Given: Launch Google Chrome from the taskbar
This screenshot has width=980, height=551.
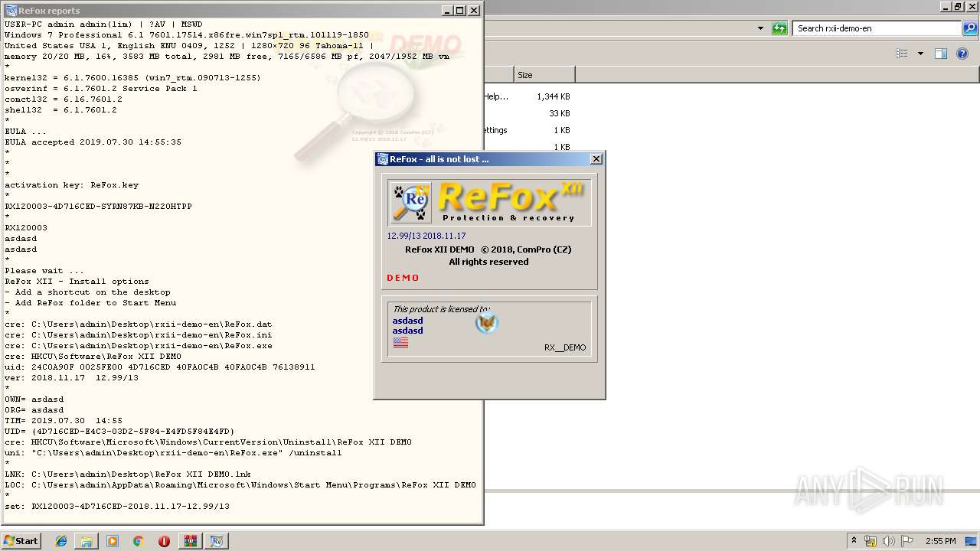Looking at the screenshot, I should pyautogui.click(x=138, y=541).
